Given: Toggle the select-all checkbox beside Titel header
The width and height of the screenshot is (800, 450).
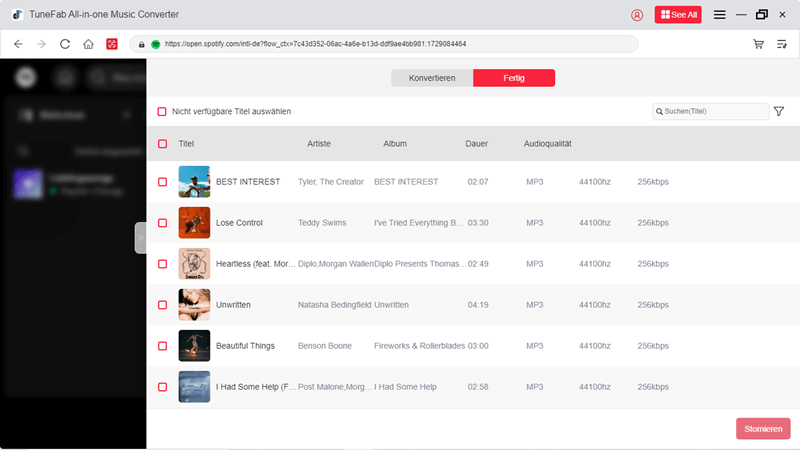Looking at the screenshot, I should (162, 144).
